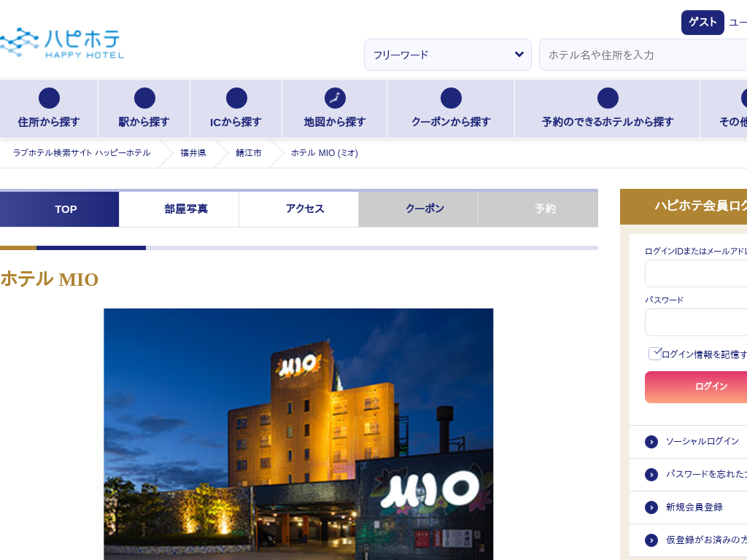This screenshot has height=560, width=747.
Task: Switch to the 部屋写真 tab
Action: 179,209
